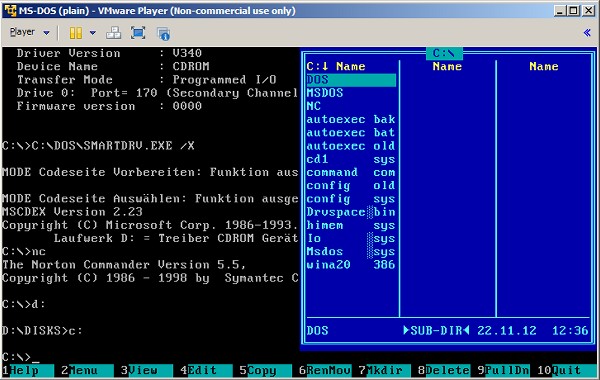Viewport: 600px width, 380px height.
Task: Minimize the VMware Player window
Action: click(x=560, y=11)
